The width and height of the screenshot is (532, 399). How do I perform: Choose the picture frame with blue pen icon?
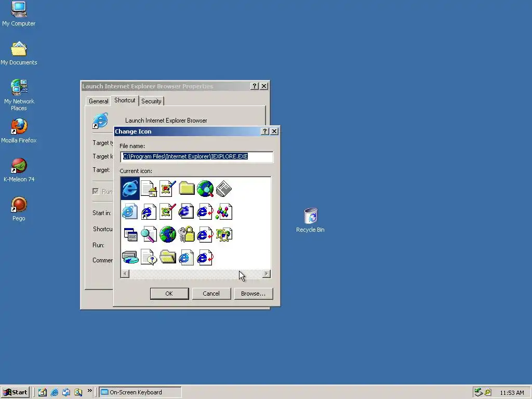168,189
